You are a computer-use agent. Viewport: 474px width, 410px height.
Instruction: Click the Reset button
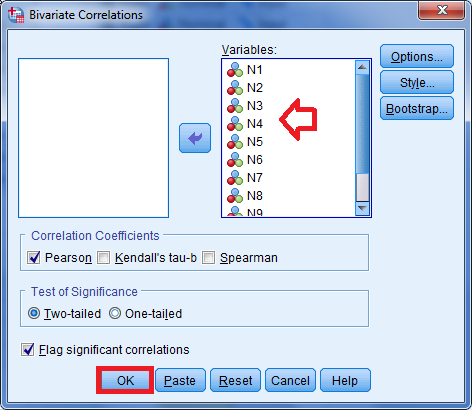[x=235, y=380]
